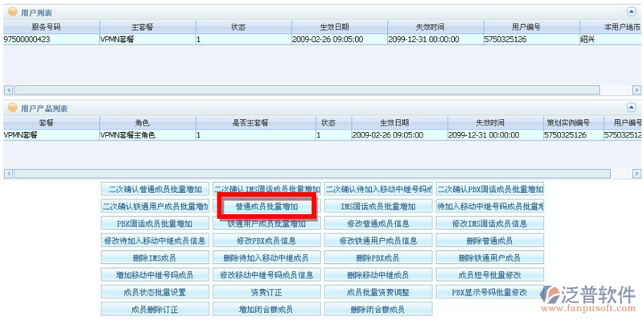644x321 pixels.
Task: Click right scroll arrow of 用户产品列表 table
Action: coord(637,173)
